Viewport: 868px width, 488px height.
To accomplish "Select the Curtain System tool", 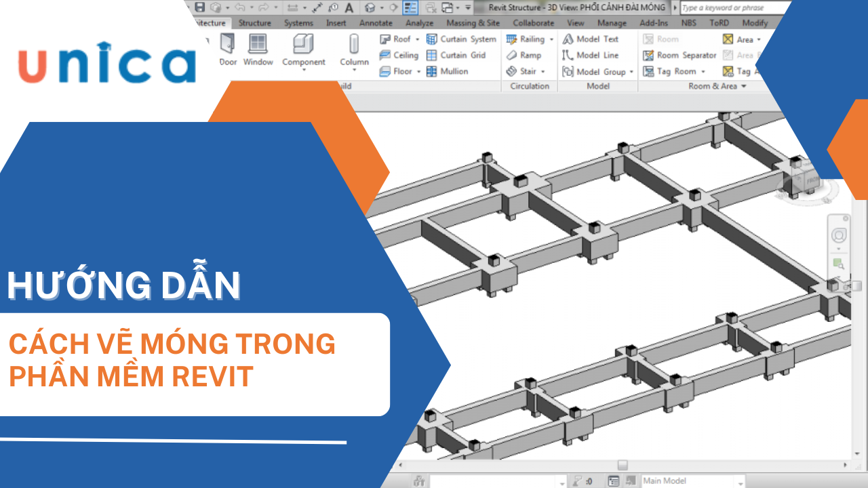I will (461, 39).
